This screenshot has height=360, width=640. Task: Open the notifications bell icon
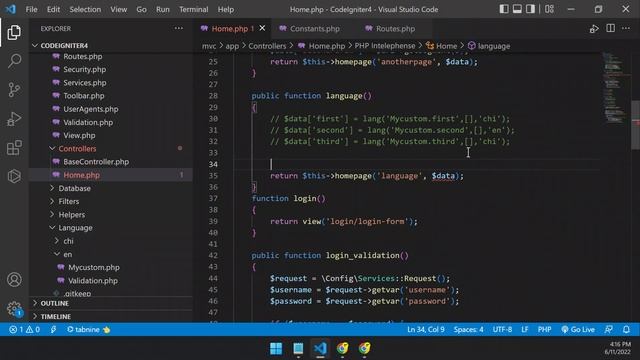coord(626,329)
